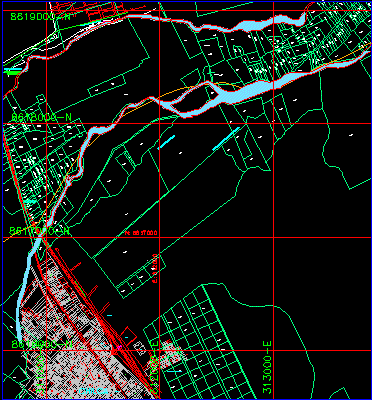Select the cyan CHILCA town label
Screen dimensions: 372x400
pyautogui.click(x=94, y=391)
